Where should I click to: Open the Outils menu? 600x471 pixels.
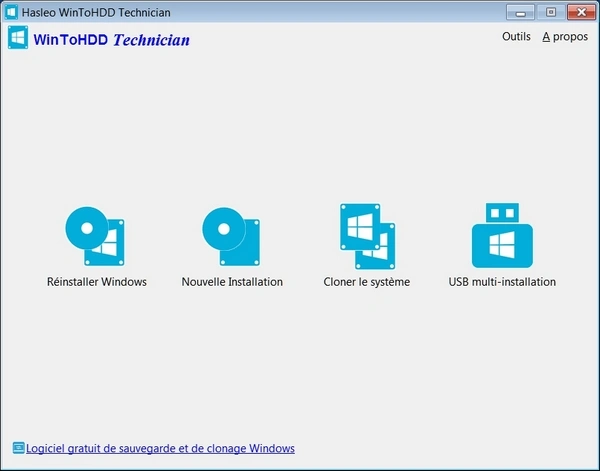tap(516, 36)
